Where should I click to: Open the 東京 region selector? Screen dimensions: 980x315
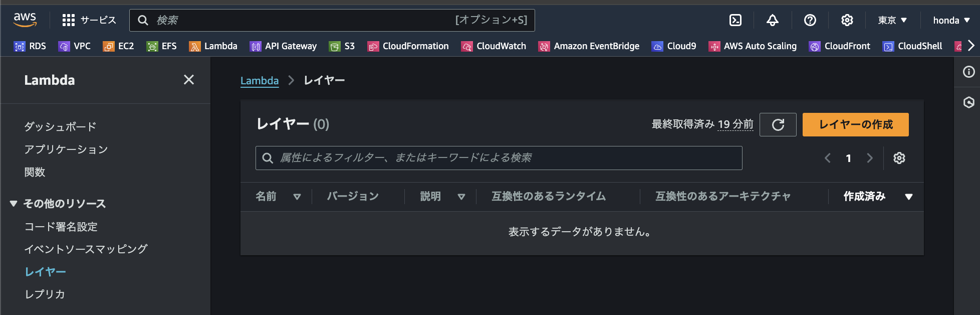click(x=892, y=20)
